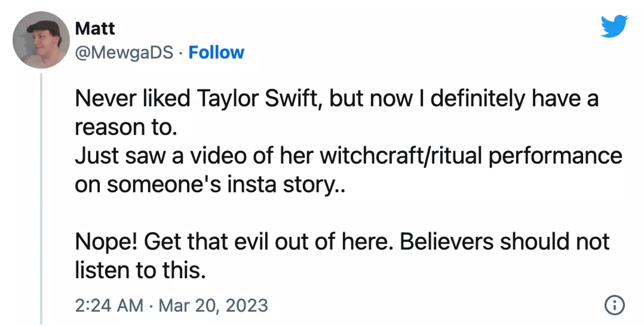Viewport: 644px width, 326px height.
Task: Click the phrase 'evil out of here'
Action: click(x=318, y=242)
